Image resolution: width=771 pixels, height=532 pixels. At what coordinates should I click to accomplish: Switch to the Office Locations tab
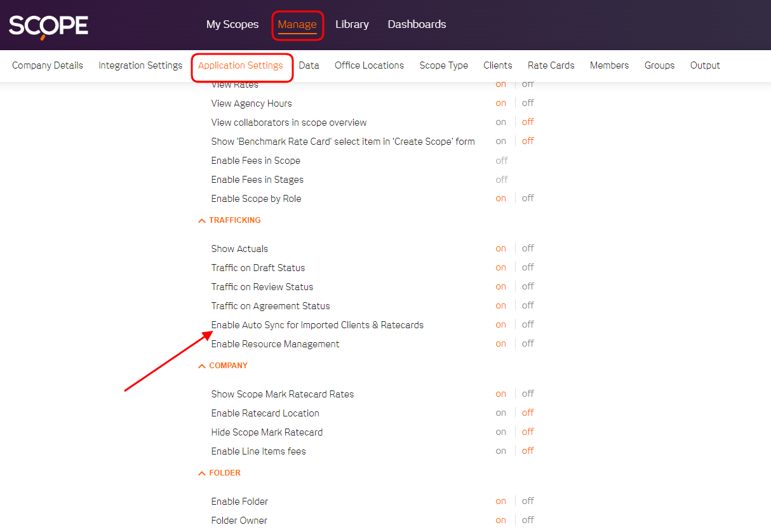click(370, 65)
